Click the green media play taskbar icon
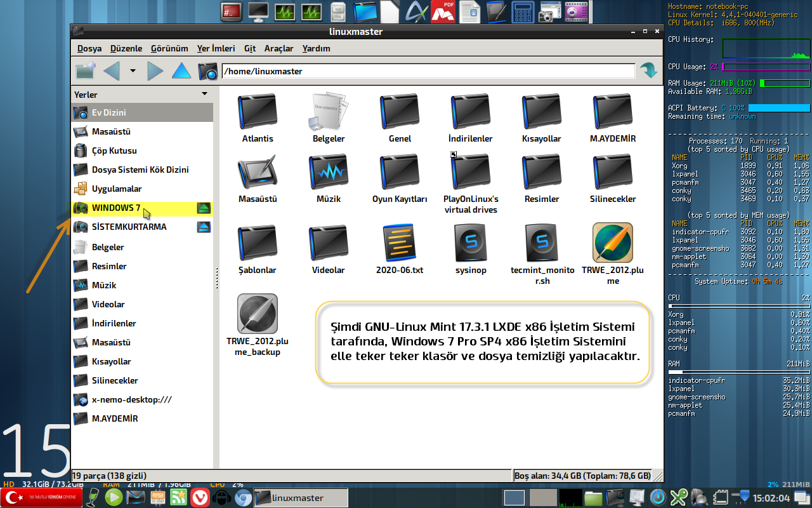Viewport: 812px width, 508px height. (x=114, y=498)
